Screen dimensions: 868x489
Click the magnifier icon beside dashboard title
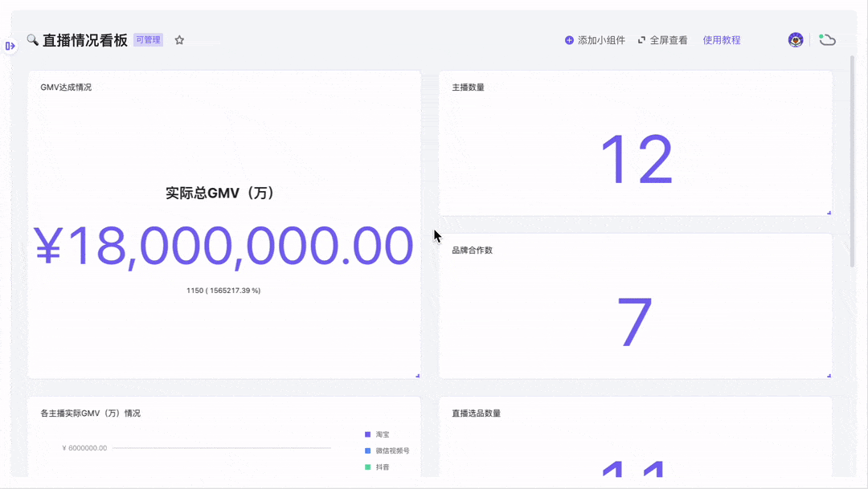pyautogui.click(x=32, y=40)
